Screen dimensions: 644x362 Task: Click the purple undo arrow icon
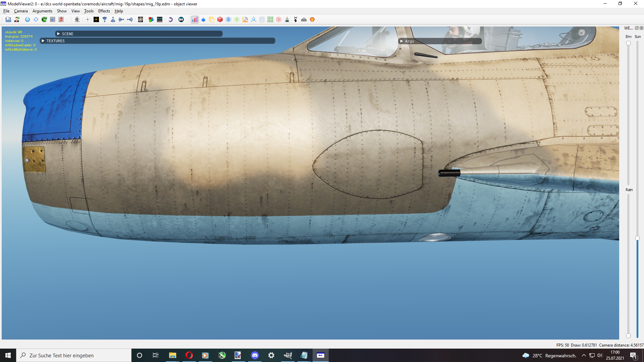pyautogui.click(x=170, y=19)
